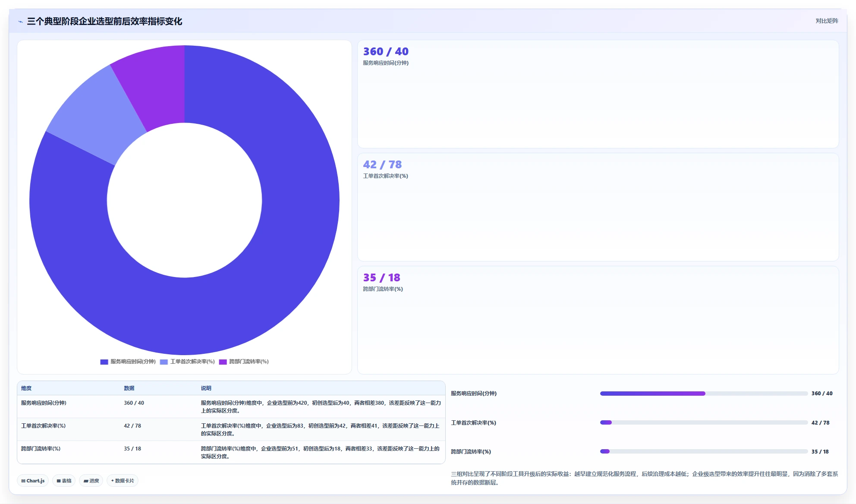Toggle the 工单首次解决率(%) legend label
Viewport: 856px width, 504px height.
(192, 362)
